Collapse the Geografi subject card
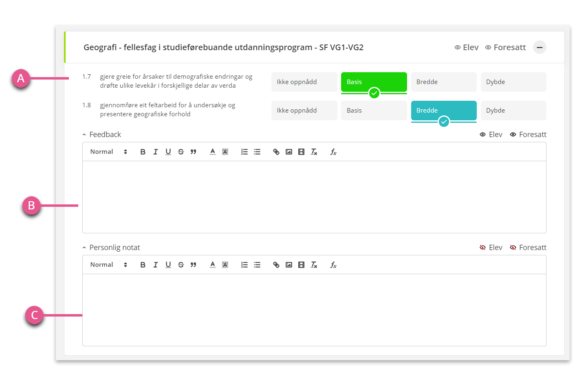588x381 pixels. 540,47
